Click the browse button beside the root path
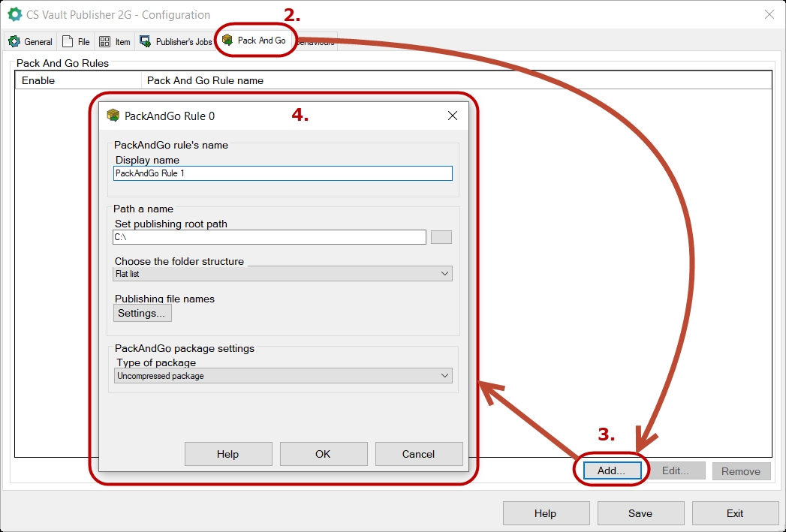The image size is (786, 532). click(441, 237)
